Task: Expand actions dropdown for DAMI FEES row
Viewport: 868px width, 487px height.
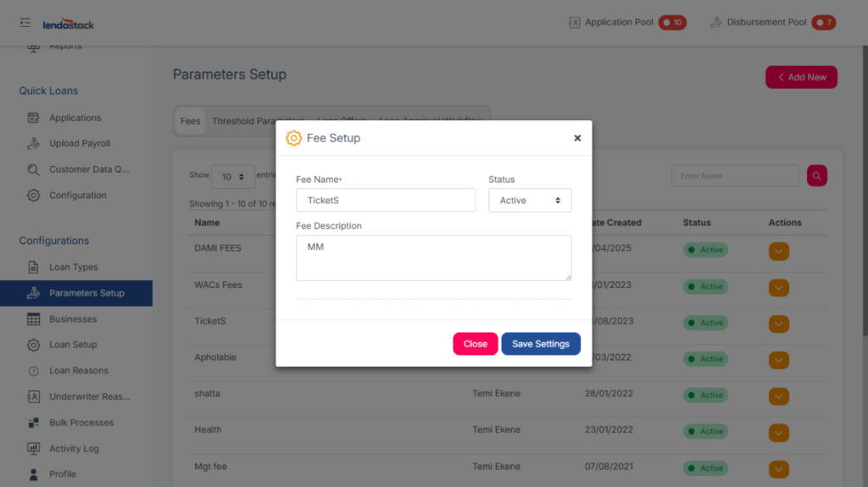Action: tap(778, 251)
